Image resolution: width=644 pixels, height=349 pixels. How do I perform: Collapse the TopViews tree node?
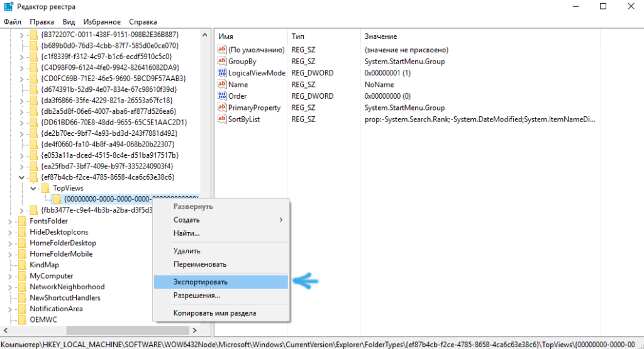[33, 188]
